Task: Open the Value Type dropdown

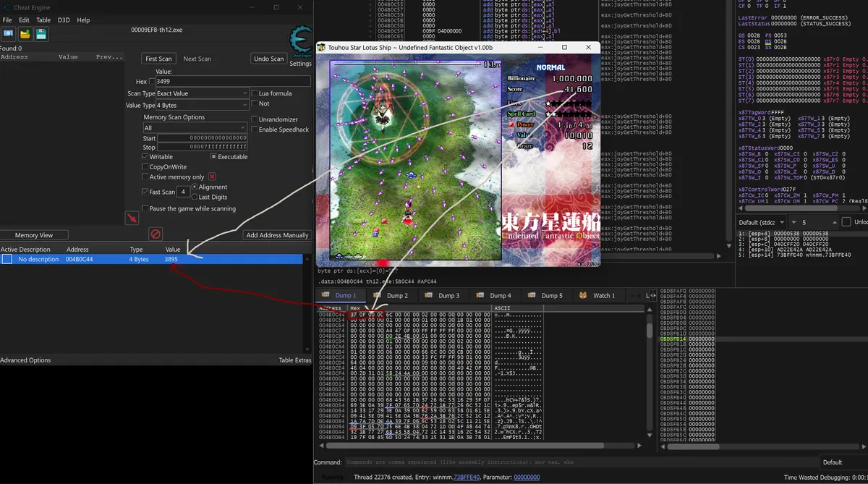Action: 203,105
